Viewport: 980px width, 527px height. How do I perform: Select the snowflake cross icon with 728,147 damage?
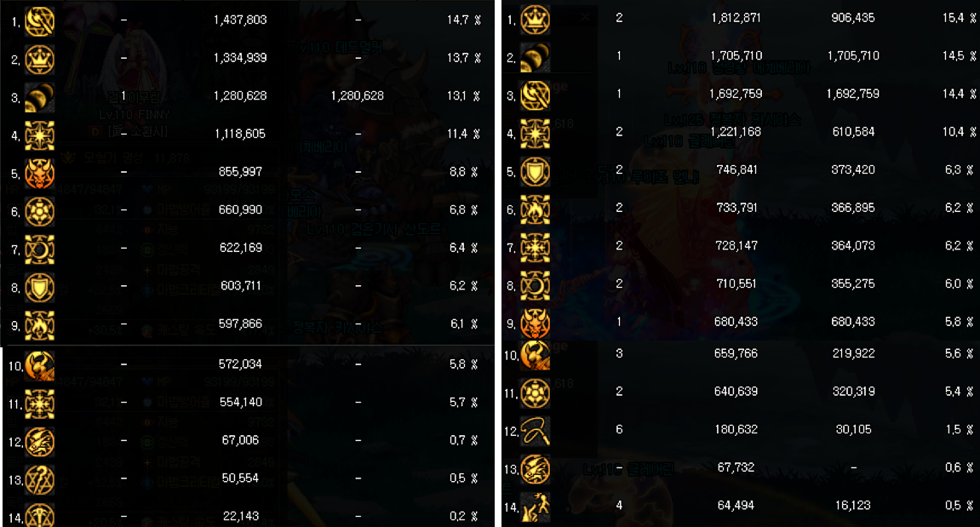click(535, 248)
